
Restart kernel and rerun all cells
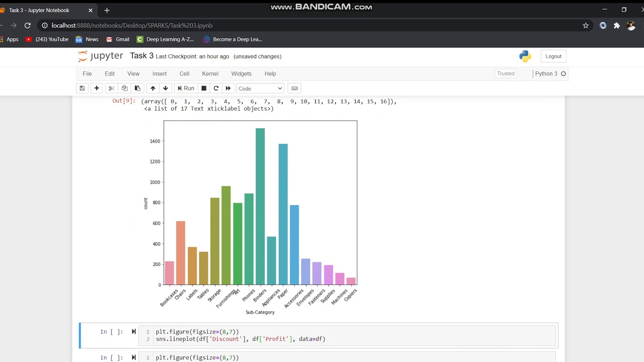click(228, 88)
